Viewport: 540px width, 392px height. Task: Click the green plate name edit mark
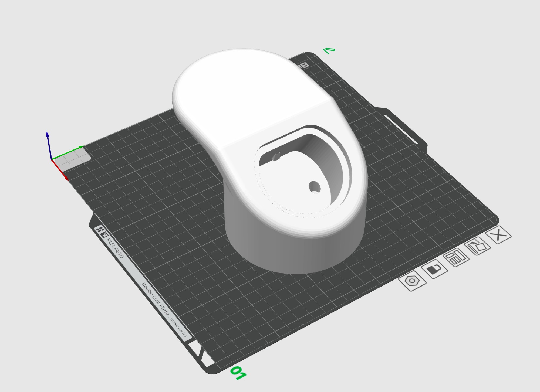329,50
